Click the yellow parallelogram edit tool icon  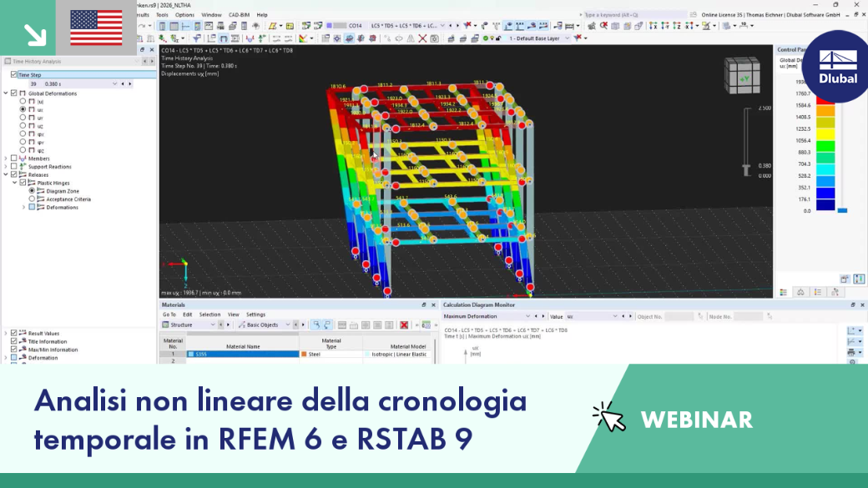(273, 26)
